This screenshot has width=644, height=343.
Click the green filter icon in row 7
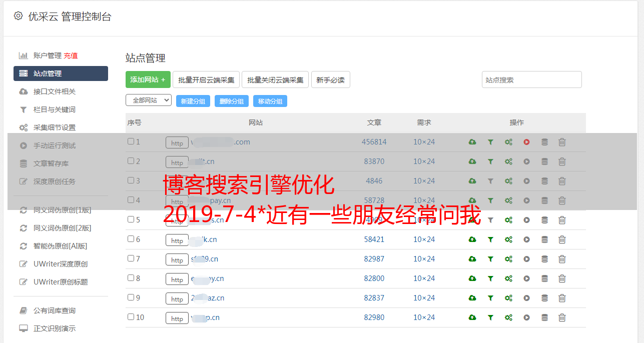[x=490, y=259]
